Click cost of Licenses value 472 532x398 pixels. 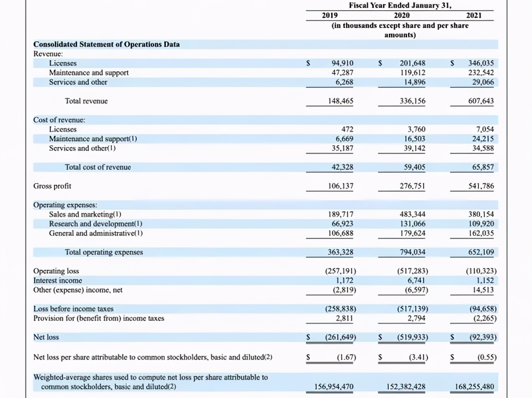pyautogui.click(x=347, y=129)
